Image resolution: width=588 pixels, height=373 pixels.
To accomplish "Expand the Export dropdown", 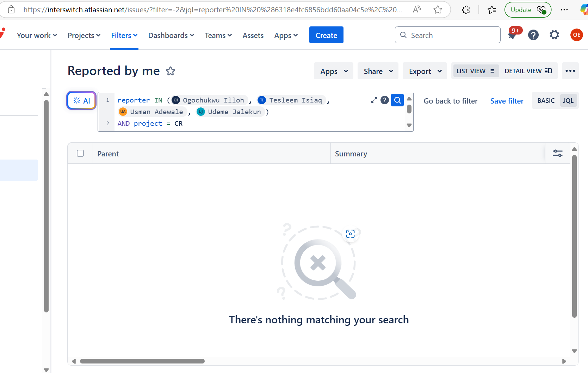I will pyautogui.click(x=425, y=71).
